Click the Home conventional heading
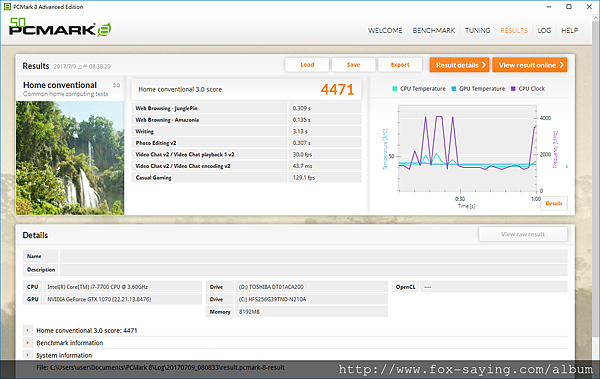Screen dimensions: 600x379 pos(60,85)
